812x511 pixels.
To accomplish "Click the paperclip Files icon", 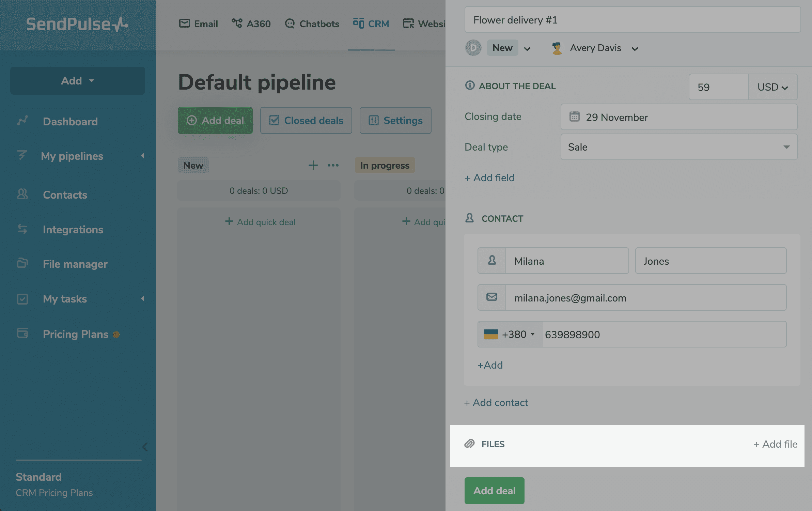I will coord(470,444).
